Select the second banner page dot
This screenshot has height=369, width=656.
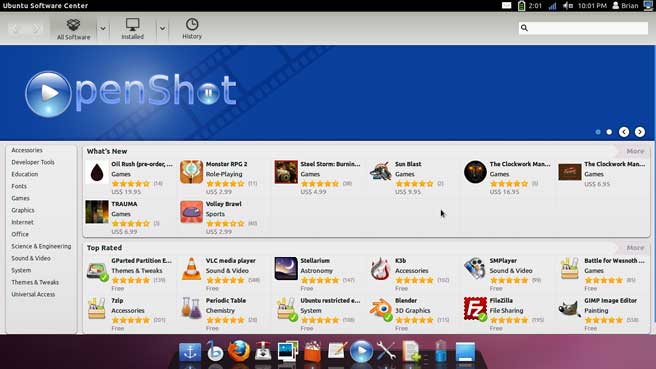(x=609, y=132)
